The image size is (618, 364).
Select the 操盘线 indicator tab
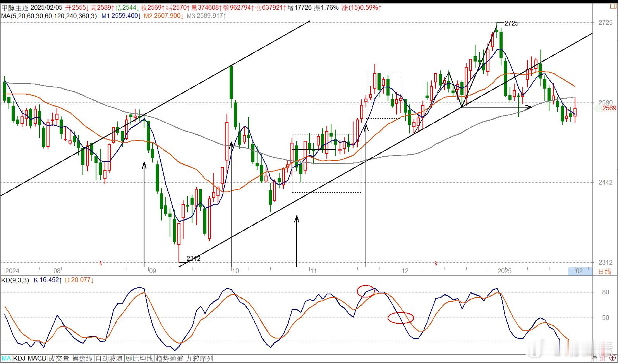click(x=83, y=358)
